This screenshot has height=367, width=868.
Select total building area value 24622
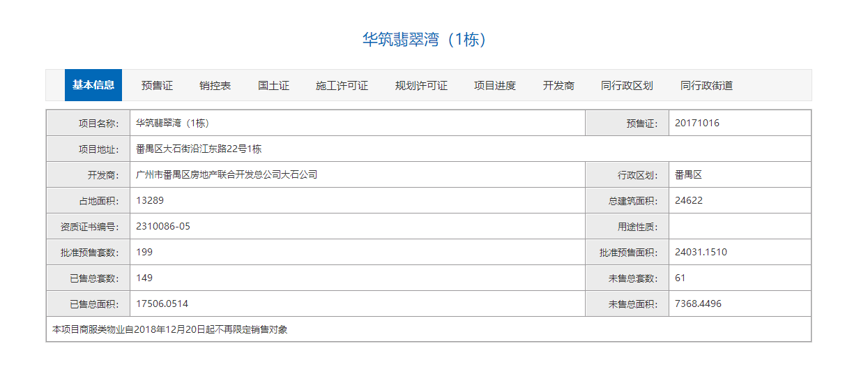coord(689,200)
